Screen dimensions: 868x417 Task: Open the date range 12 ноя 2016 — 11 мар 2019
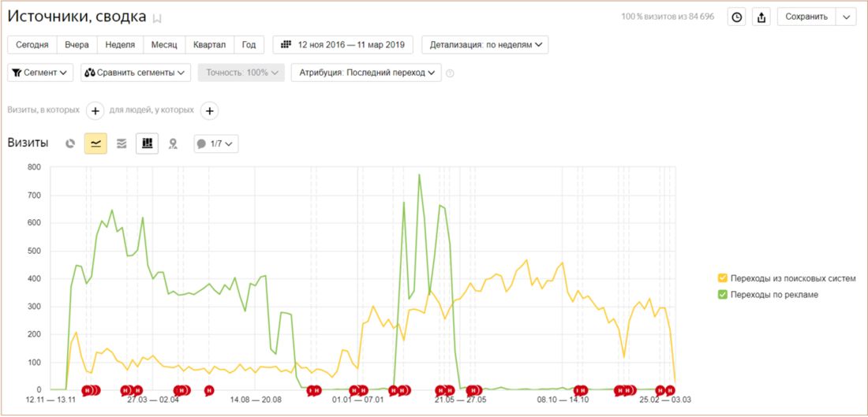(342, 45)
